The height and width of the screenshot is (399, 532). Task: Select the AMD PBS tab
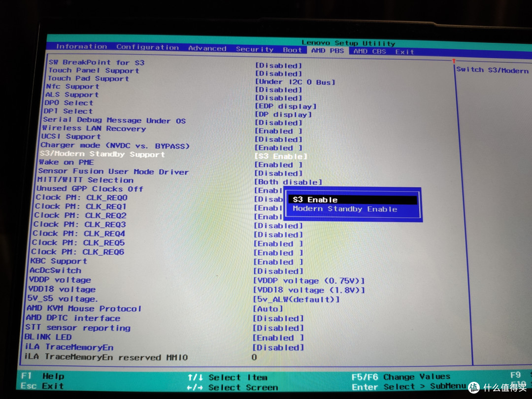(x=328, y=51)
